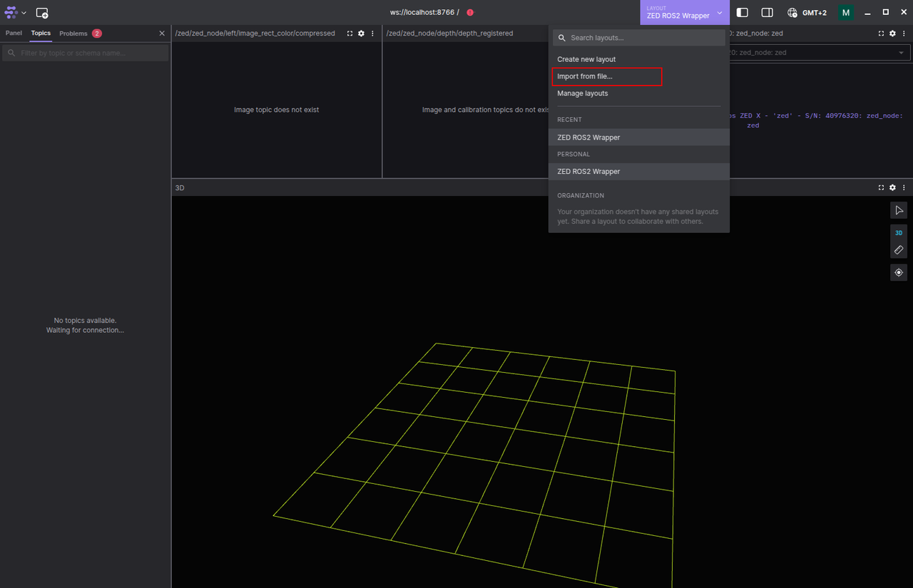Click the red connection error indicator
The image size is (913, 588).
(470, 13)
